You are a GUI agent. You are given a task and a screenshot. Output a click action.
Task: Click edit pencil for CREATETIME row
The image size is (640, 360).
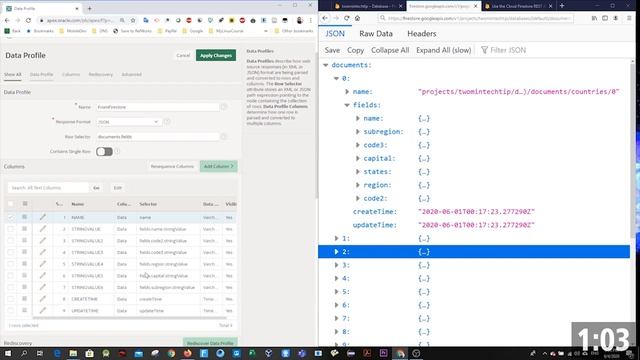[x=42, y=299]
